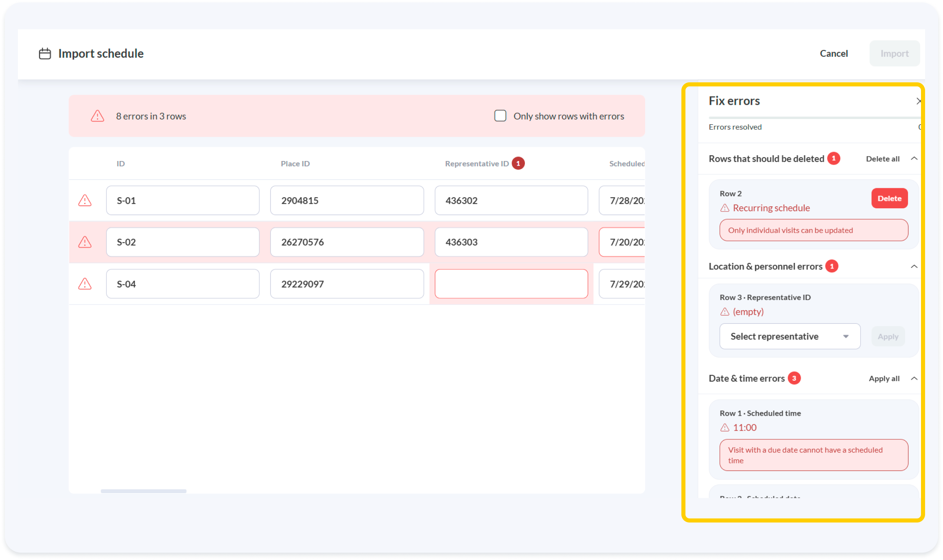Click the table's horizontal scrollbar
Viewport: 943px width, 560px height.
(143, 491)
